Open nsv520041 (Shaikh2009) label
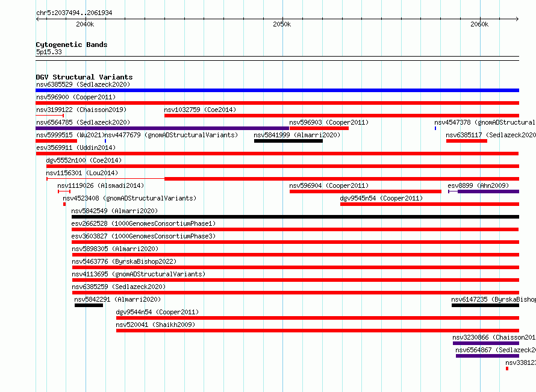This screenshot has height=392, width=536. [x=155, y=325]
